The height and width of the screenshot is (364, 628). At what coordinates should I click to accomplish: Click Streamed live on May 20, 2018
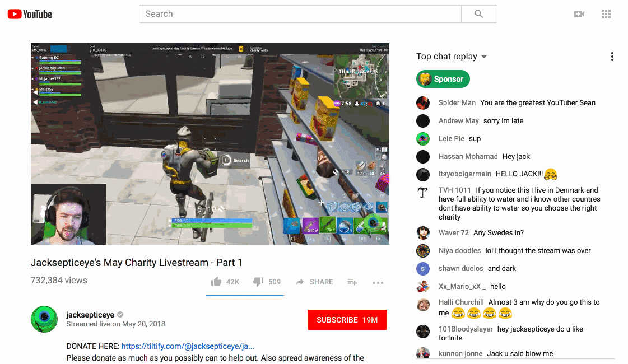pos(116,324)
